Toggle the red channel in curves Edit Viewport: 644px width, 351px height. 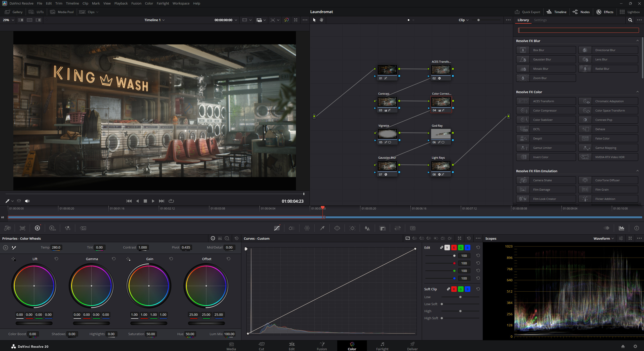[x=454, y=248]
